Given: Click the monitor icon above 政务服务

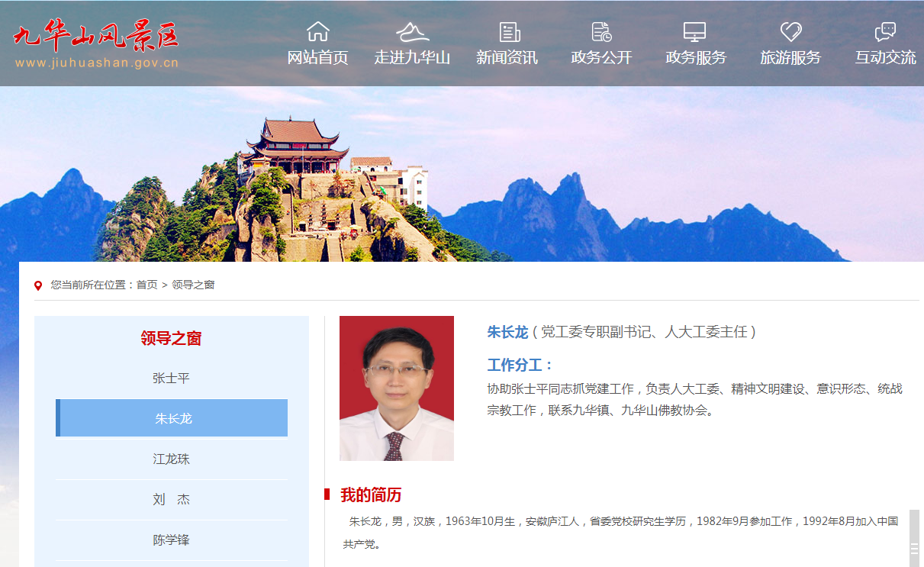Looking at the screenshot, I should (694, 31).
